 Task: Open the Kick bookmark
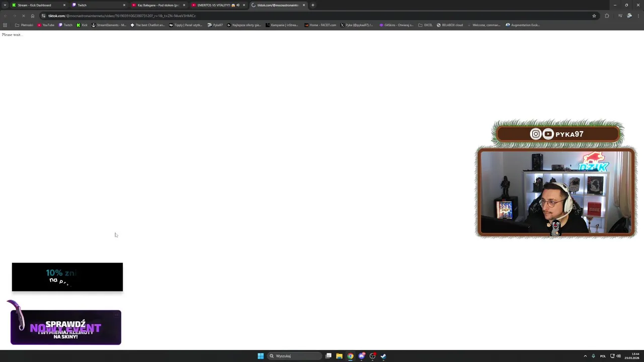pyautogui.click(x=82, y=25)
